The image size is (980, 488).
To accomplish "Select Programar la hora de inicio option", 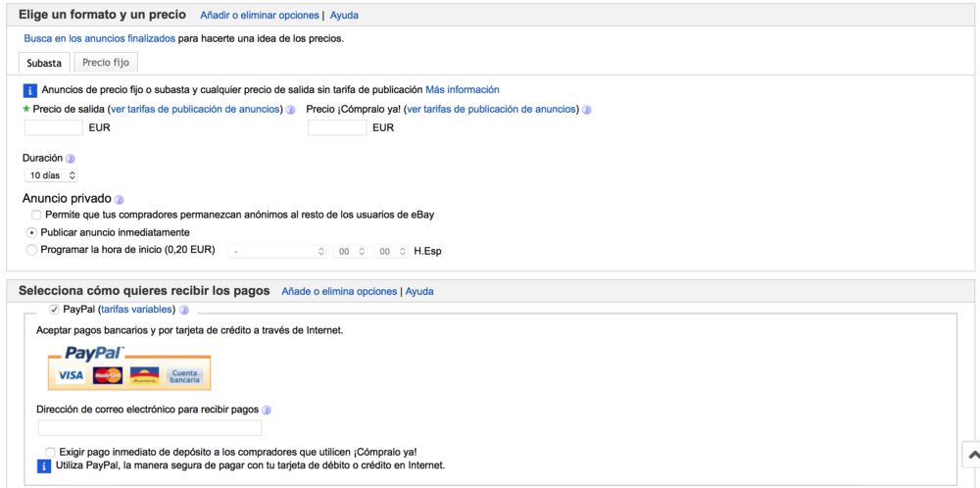I will click(32, 250).
